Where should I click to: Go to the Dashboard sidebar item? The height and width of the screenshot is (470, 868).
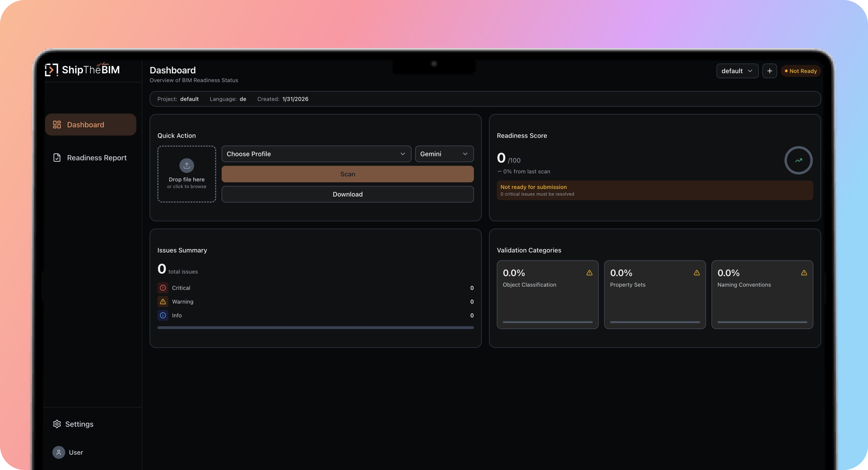(90, 125)
